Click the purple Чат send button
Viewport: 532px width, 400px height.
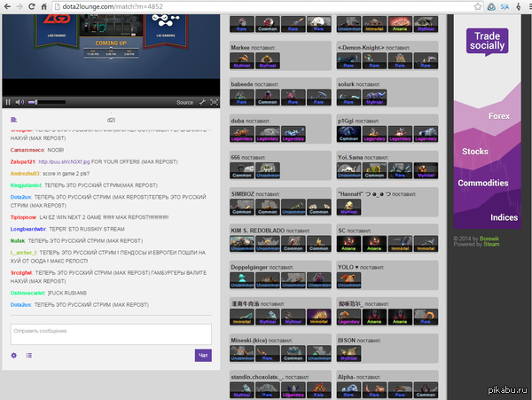tap(203, 356)
